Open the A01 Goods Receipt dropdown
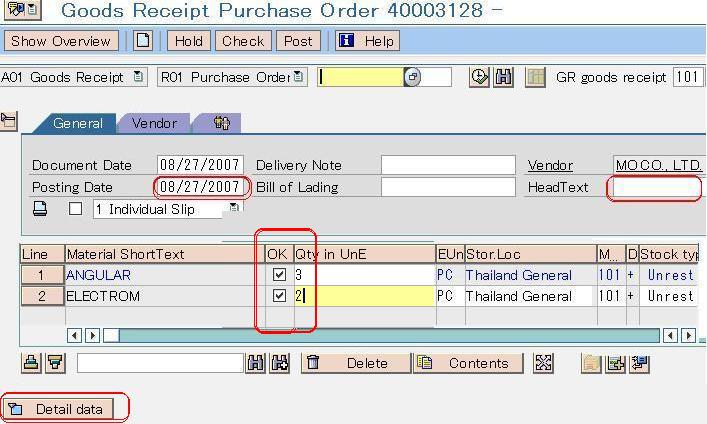Viewport: 707px width, 424px height. (x=138, y=77)
